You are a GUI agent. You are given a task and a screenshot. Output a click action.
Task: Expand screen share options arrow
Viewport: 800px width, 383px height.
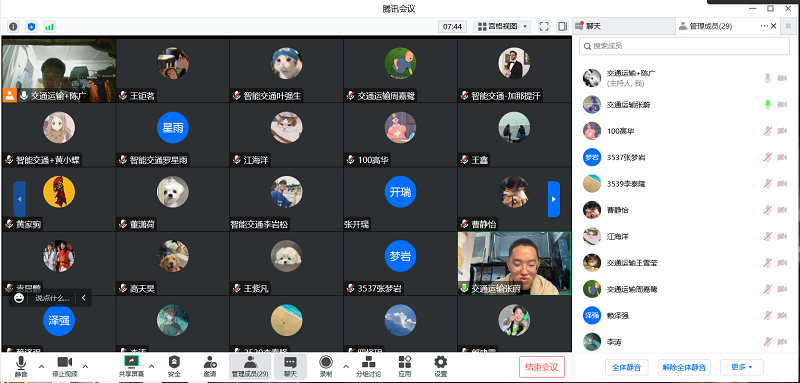pyautogui.click(x=152, y=366)
